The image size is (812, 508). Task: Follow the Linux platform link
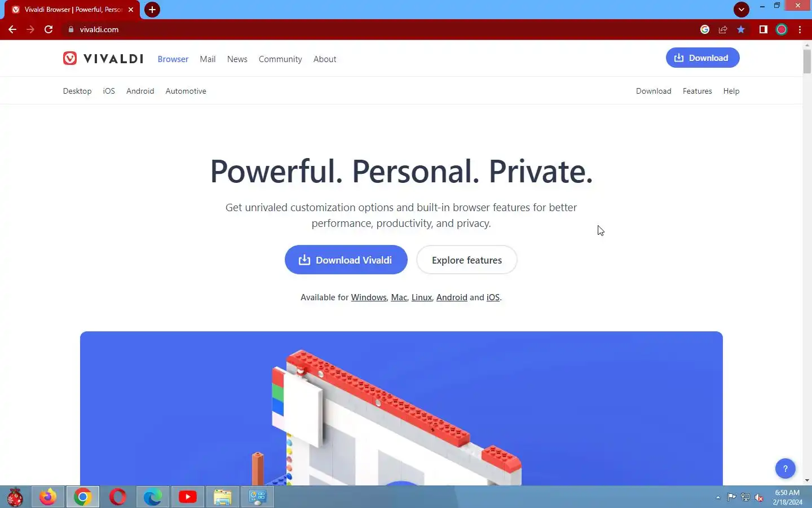pyautogui.click(x=422, y=297)
